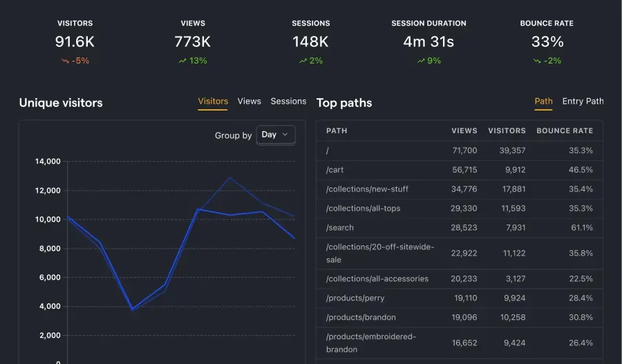Image resolution: width=622 pixels, height=364 pixels.
Task: Click the 17,881 visitors cell
Action: [x=513, y=189]
